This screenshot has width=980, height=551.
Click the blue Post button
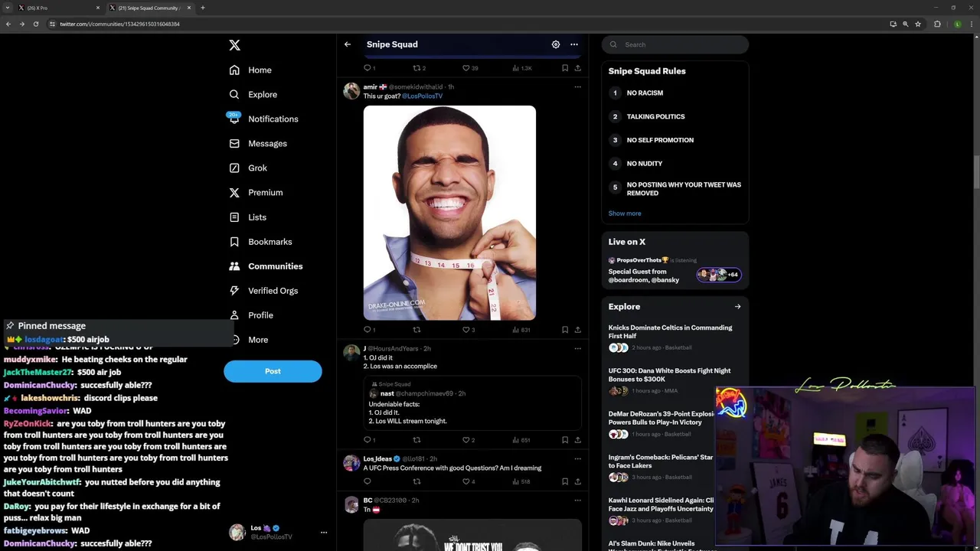273,371
